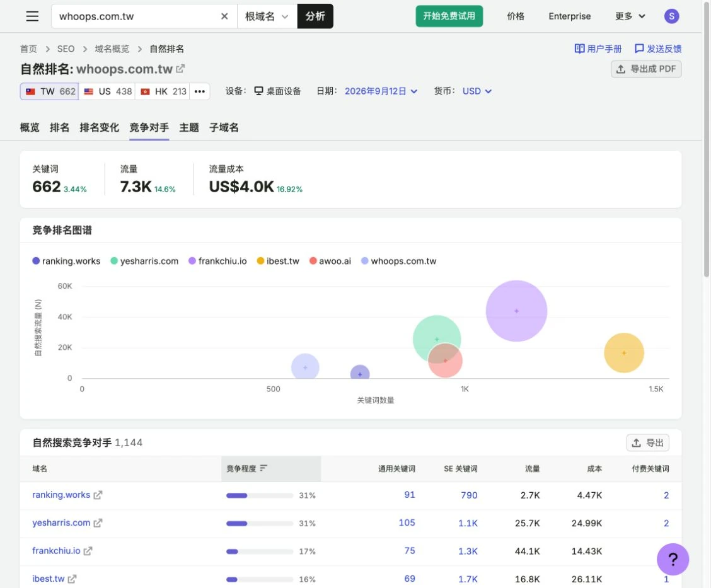The image size is (711, 588).
Task: Switch to the 子域名 tab
Action: pyautogui.click(x=224, y=127)
